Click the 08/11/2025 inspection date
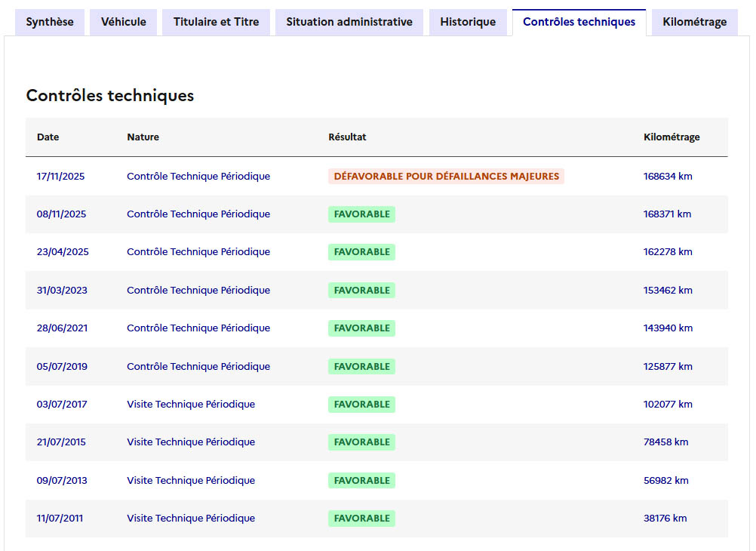 (61, 214)
